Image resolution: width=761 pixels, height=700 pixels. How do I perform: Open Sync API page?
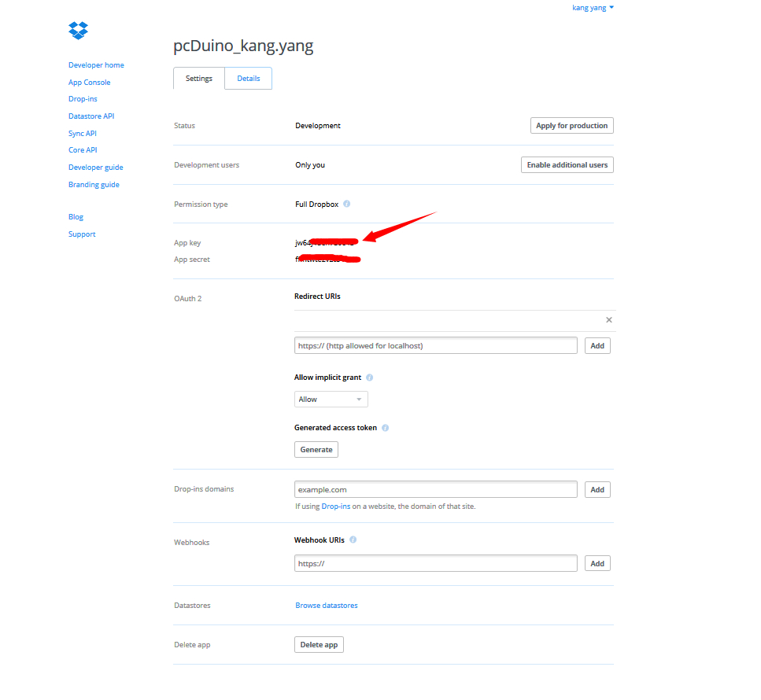tap(83, 134)
